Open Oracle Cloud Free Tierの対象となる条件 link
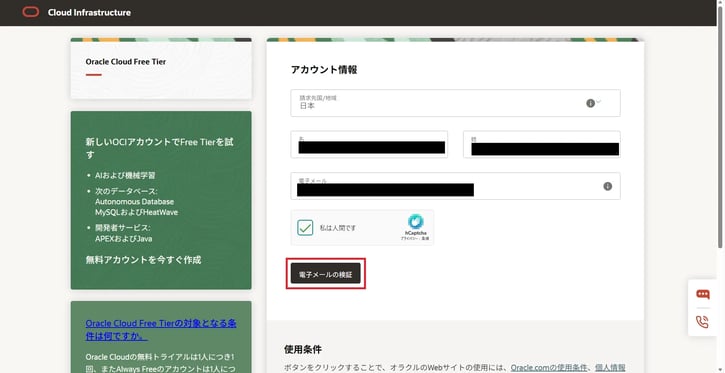 [x=161, y=330]
